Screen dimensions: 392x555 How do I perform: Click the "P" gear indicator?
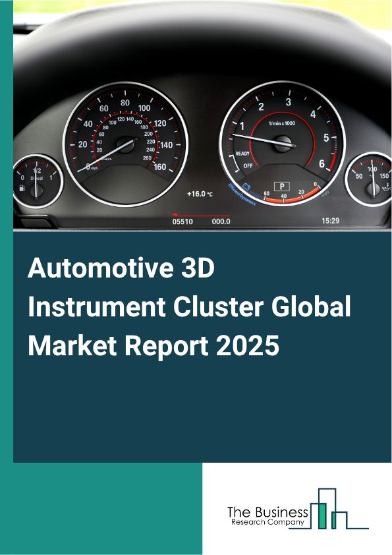click(x=282, y=187)
